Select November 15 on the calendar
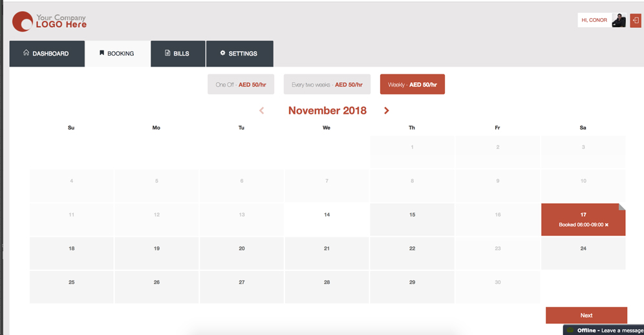Image resolution: width=644 pixels, height=335 pixels. (x=413, y=219)
